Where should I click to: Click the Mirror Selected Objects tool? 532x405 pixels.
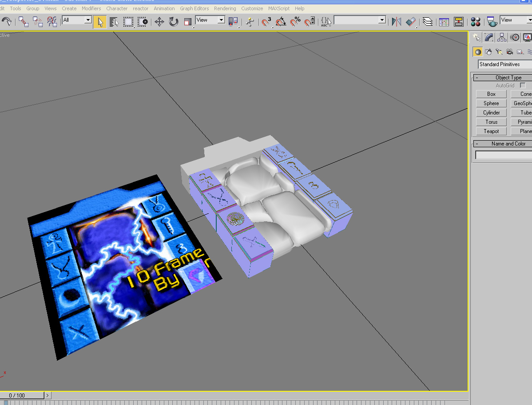[x=396, y=22]
